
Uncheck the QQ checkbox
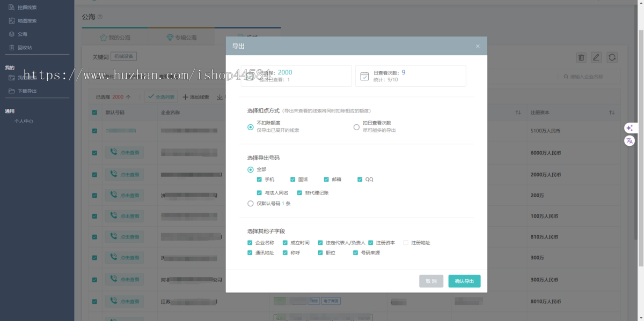click(360, 180)
